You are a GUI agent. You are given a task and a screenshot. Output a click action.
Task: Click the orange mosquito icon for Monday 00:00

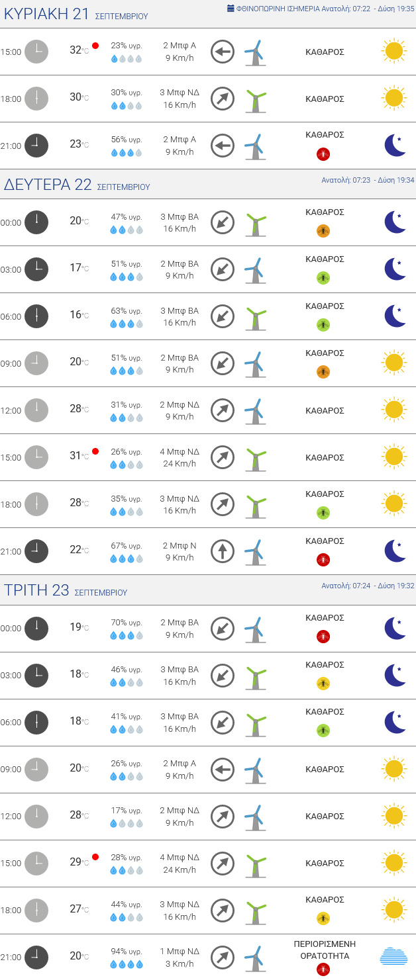coord(323,231)
